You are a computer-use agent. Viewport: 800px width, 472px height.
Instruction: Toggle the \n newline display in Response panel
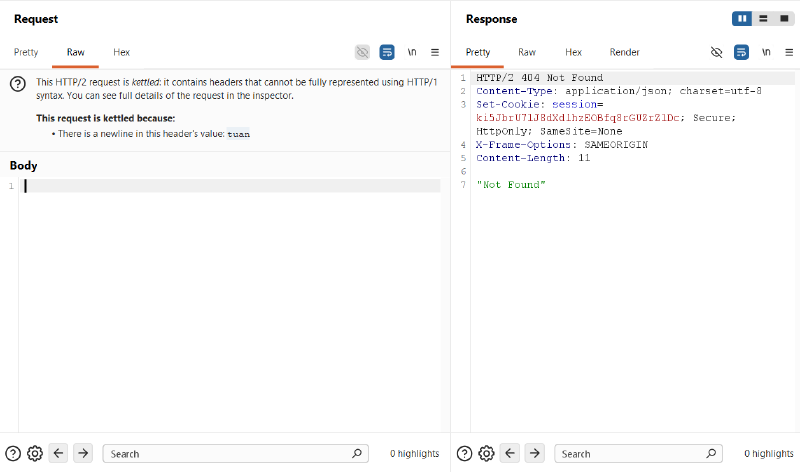click(766, 52)
